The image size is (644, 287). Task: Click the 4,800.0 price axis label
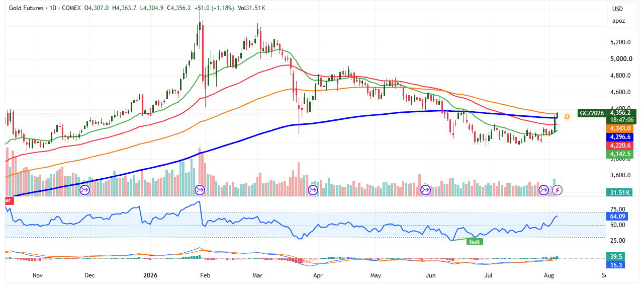pyautogui.click(x=621, y=76)
